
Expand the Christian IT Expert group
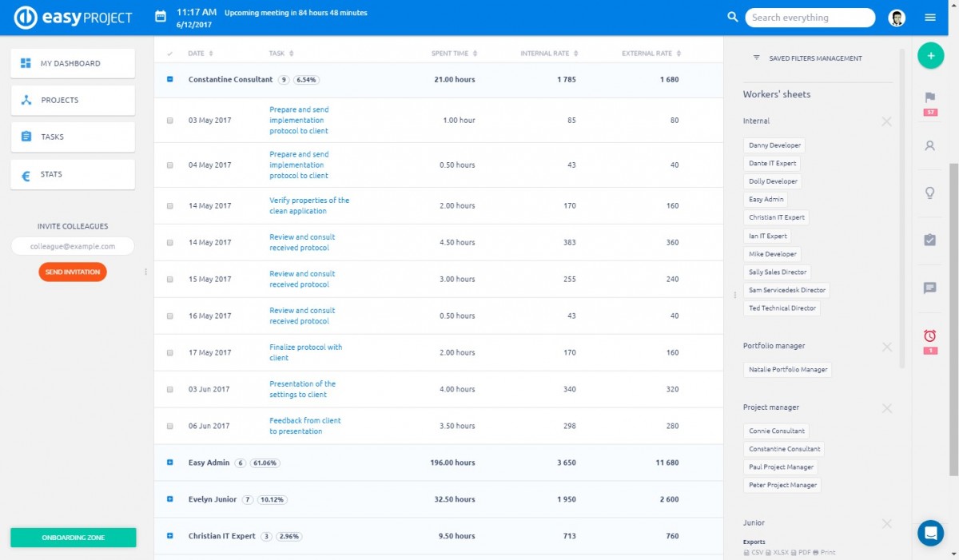point(169,535)
